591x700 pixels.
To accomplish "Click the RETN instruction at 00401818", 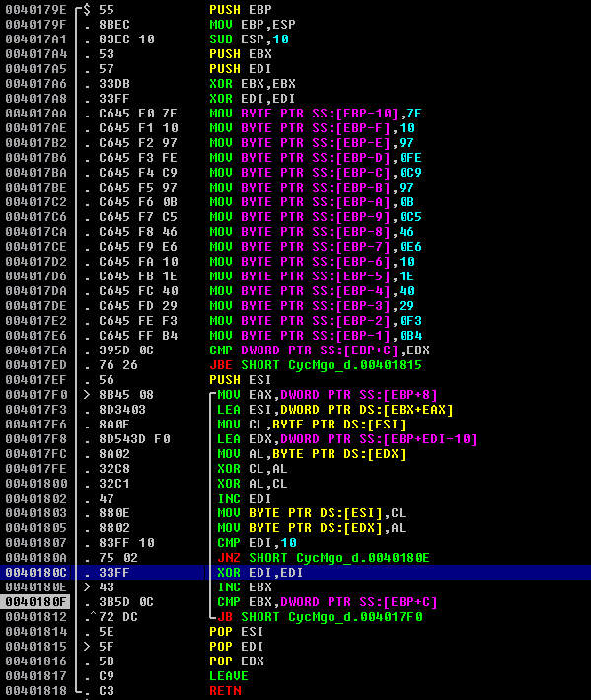I will click(x=225, y=691).
